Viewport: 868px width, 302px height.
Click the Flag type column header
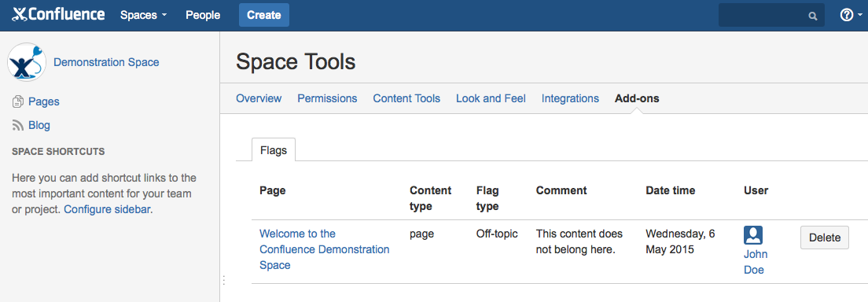click(487, 198)
